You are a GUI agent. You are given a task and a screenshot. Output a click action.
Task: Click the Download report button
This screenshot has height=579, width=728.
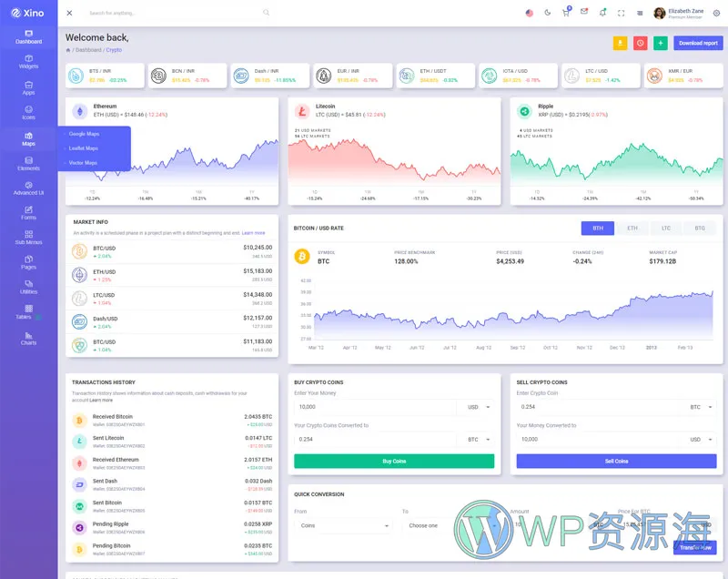pyautogui.click(x=698, y=43)
